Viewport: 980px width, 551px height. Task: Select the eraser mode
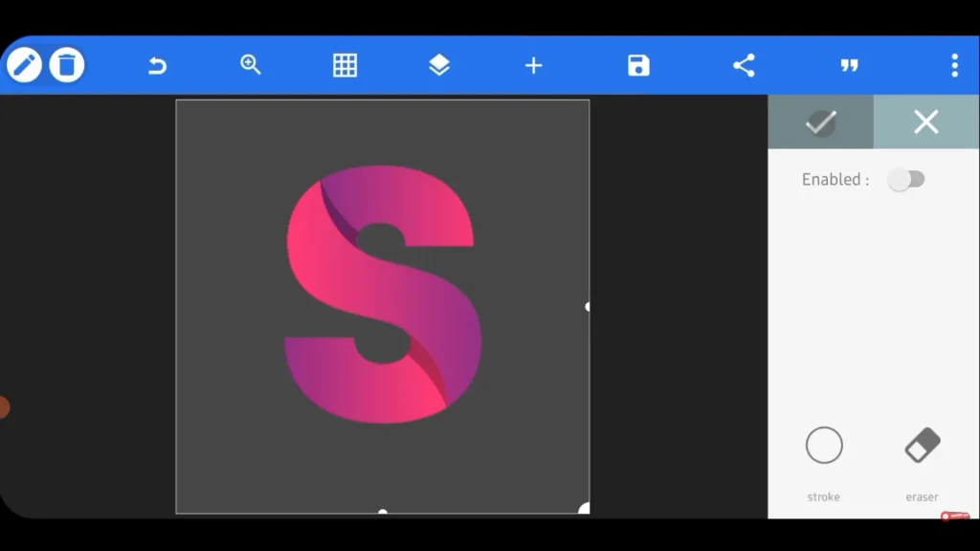tap(921, 445)
